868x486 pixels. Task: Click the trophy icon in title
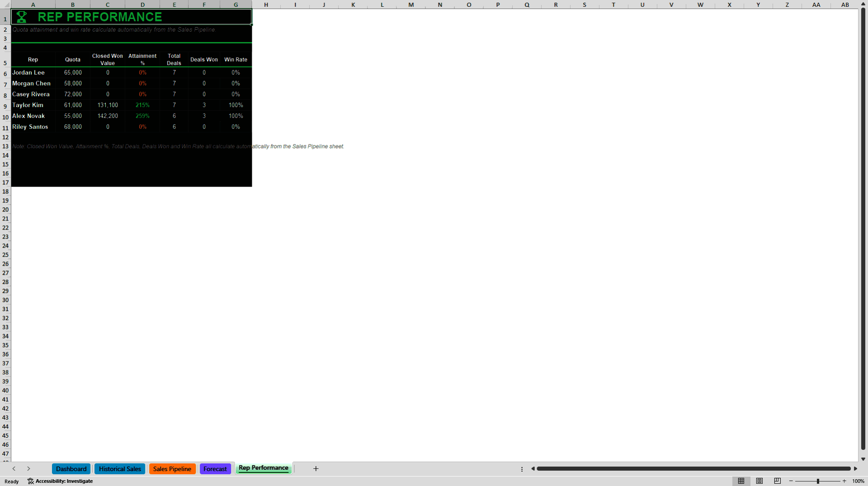pos(21,17)
